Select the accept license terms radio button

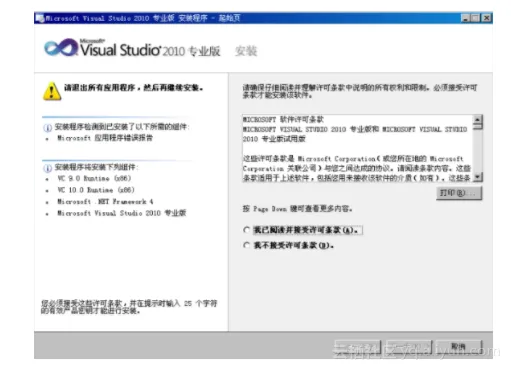[246, 230]
